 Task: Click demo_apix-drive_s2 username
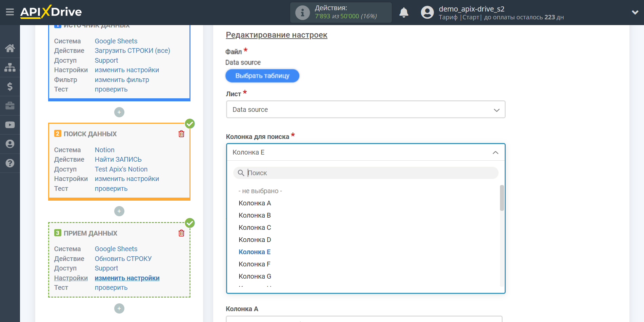point(471,9)
